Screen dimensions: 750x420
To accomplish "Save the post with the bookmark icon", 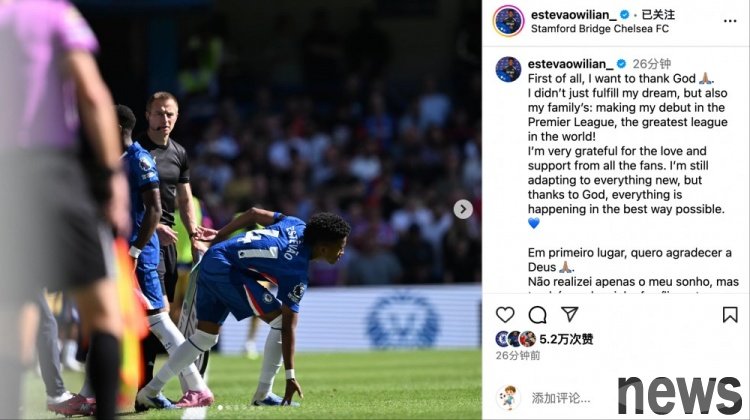I will [x=729, y=315].
